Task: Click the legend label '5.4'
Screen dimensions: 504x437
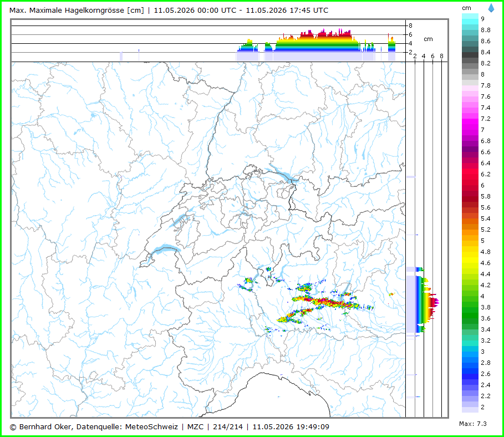Action: coord(485,218)
